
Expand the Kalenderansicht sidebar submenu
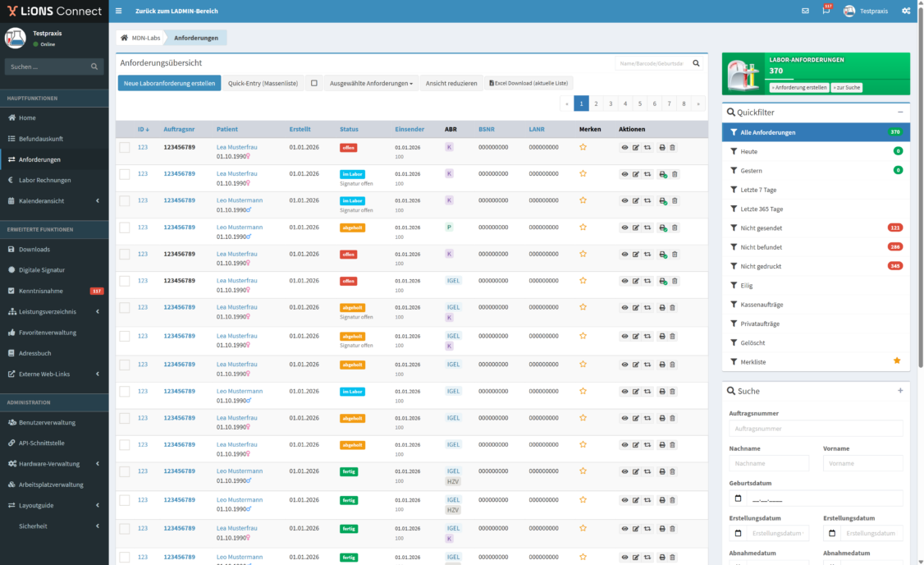(x=54, y=200)
